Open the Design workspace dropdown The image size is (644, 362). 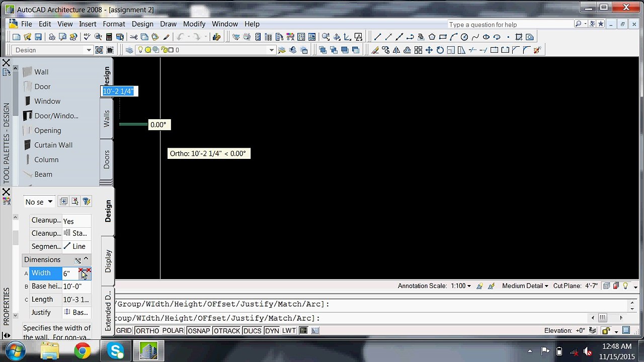pyautogui.click(x=89, y=50)
